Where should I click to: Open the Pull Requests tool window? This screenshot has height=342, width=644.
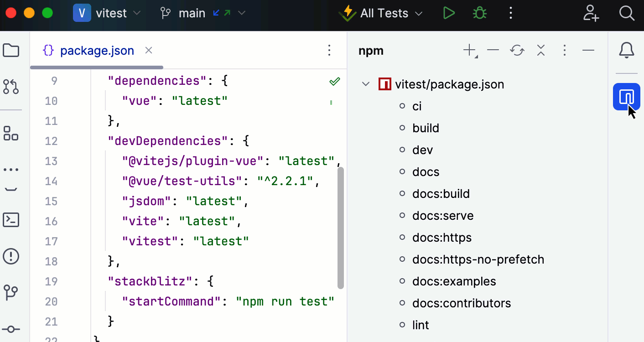click(11, 87)
